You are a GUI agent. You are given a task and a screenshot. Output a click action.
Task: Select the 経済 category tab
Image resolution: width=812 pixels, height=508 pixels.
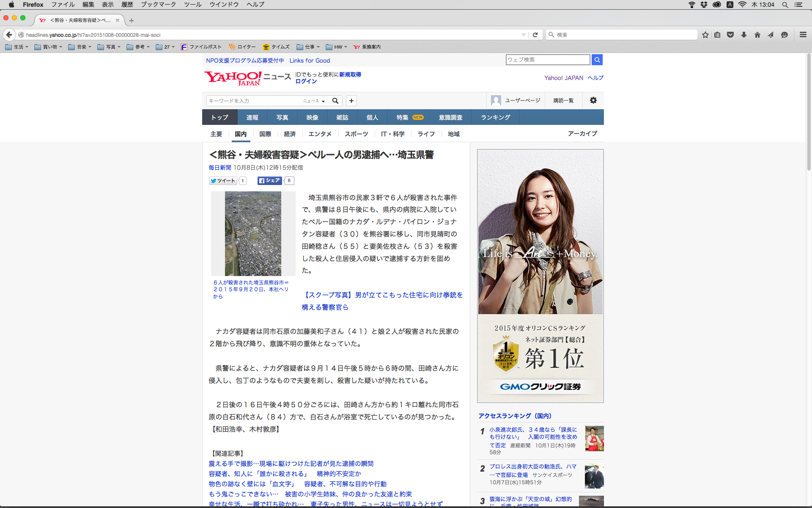[290, 134]
